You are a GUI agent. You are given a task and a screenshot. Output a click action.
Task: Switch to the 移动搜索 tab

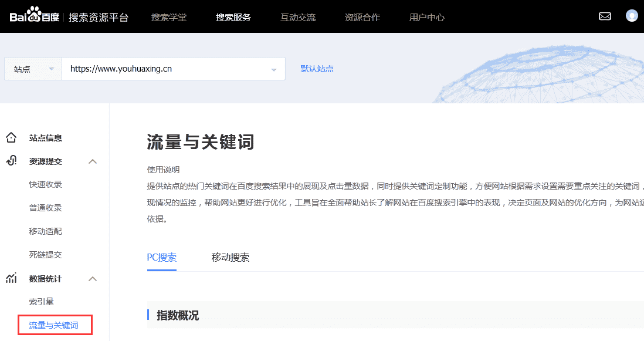(230, 257)
